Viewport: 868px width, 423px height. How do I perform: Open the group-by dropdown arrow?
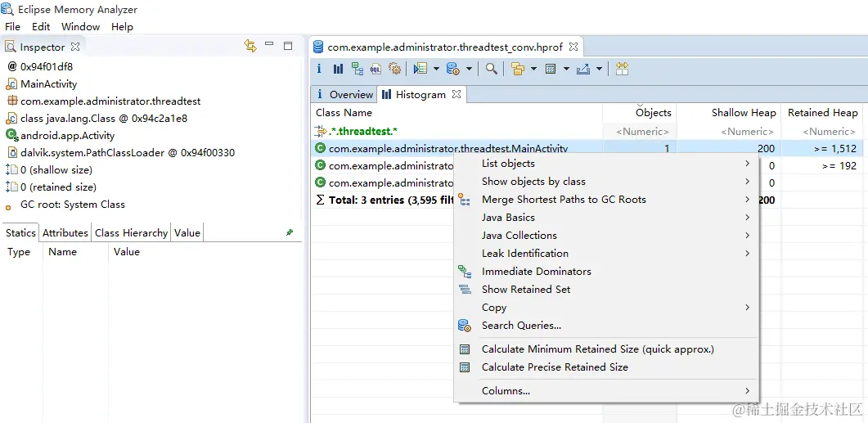tap(533, 69)
